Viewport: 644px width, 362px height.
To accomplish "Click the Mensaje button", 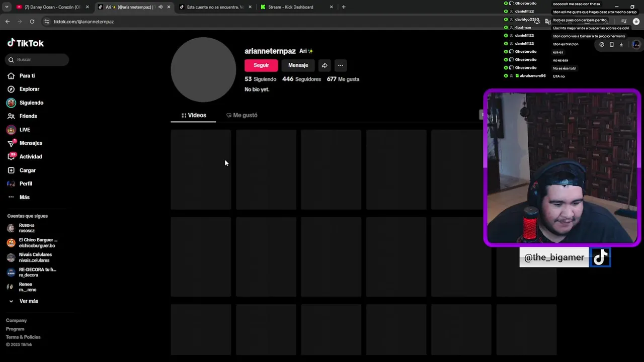I will [x=298, y=65].
